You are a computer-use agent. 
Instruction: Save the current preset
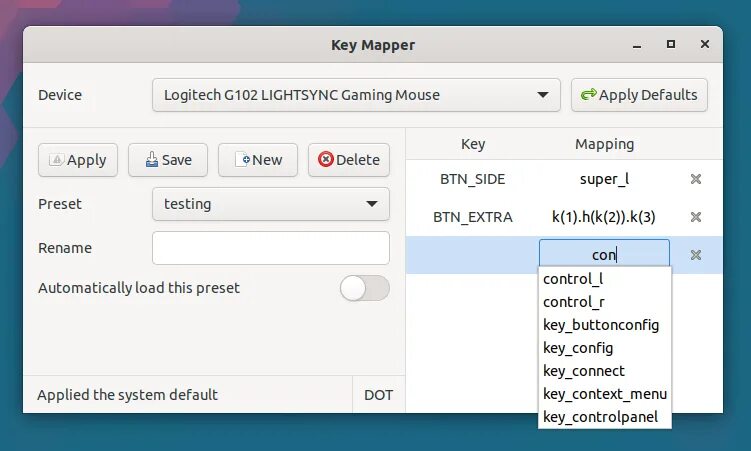coord(168,160)
